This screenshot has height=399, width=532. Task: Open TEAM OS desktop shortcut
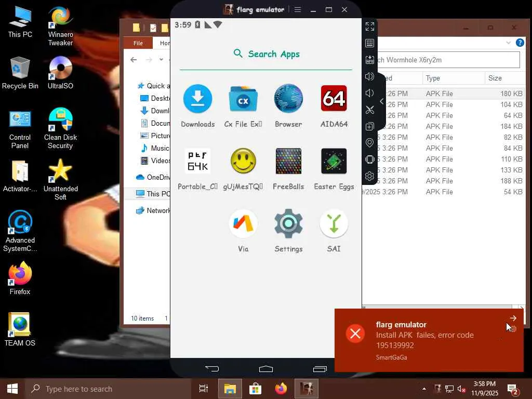pos(20,329)
